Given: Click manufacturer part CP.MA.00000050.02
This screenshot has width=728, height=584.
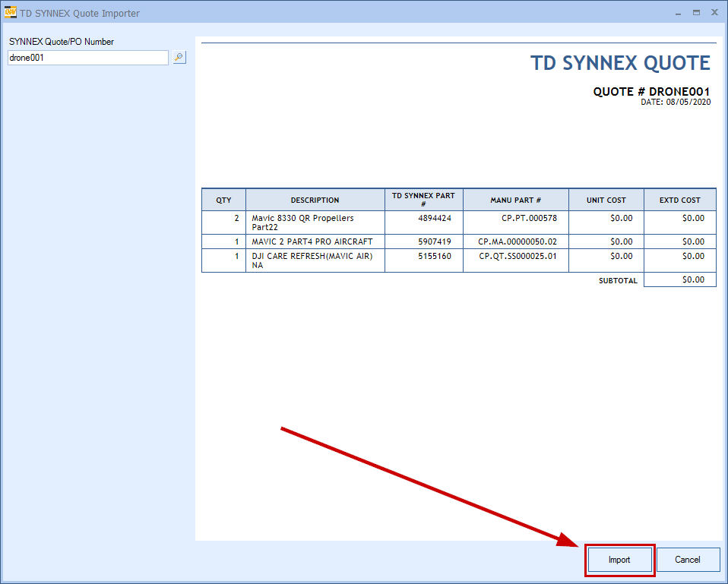Looking at the screenshot, I should 518,241.
